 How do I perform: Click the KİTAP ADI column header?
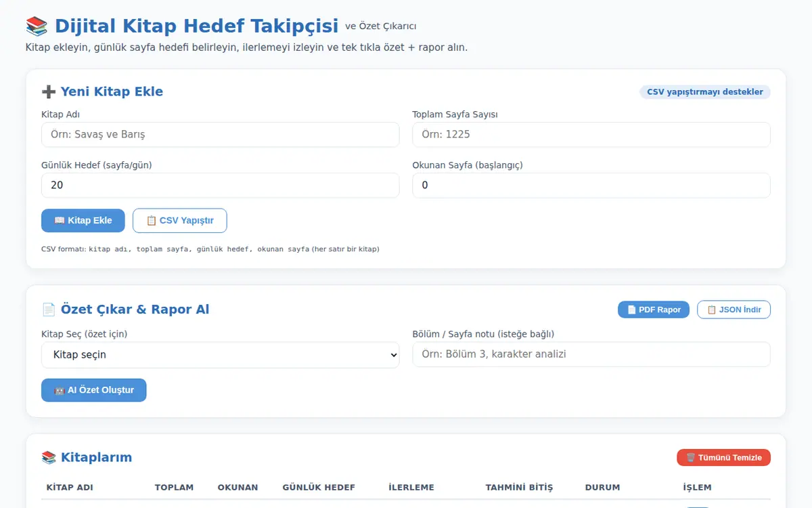pos(70,488)
